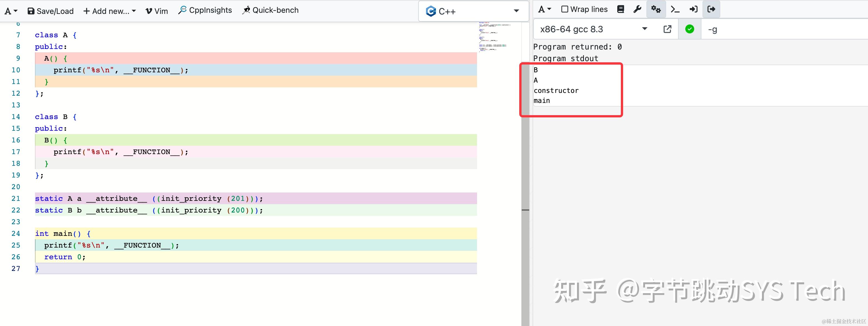This screenshot has height=326, width=868.
Task: Open the terminal output icon
Action: tap(675, 9)
